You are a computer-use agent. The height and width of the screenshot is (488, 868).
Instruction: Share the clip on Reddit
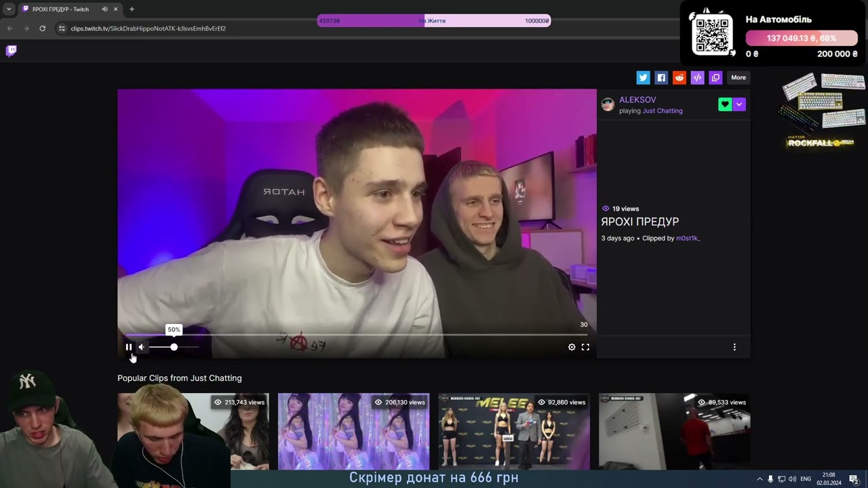679,77
